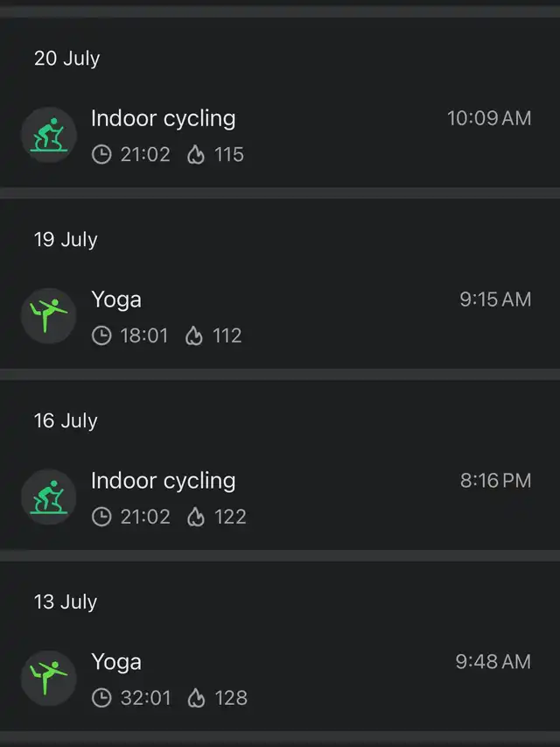The width and height of the screenshot is (560, 747).
Task: Open the Indoor cycling workout from 16 July
Action: [280, 497]
